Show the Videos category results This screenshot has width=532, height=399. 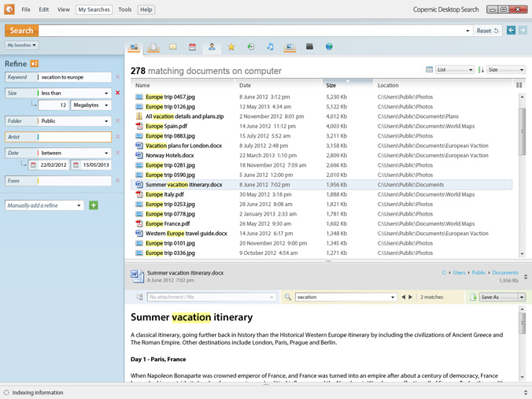(x=309, y=47)
